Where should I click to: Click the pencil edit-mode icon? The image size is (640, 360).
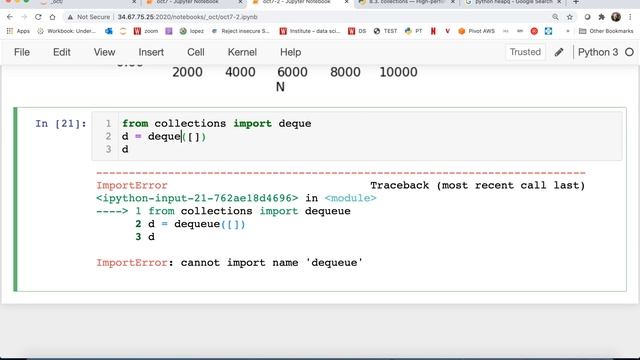click(559, 52)
